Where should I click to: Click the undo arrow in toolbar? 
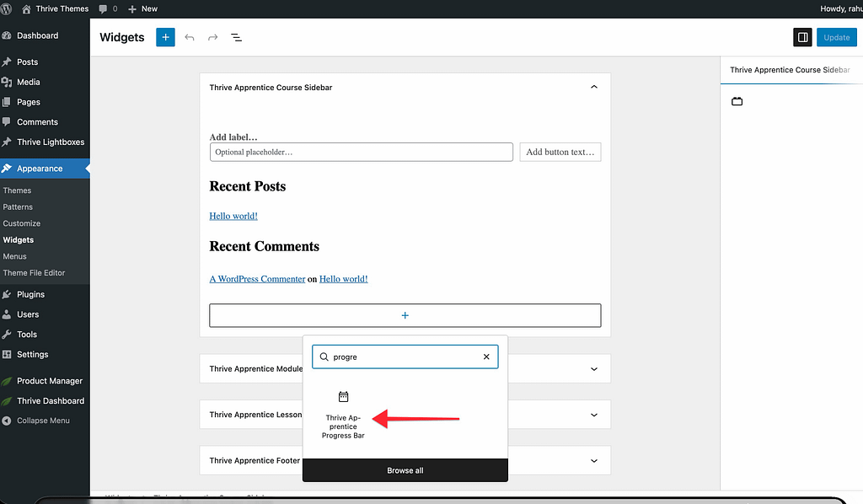click(x=189, y=38)
